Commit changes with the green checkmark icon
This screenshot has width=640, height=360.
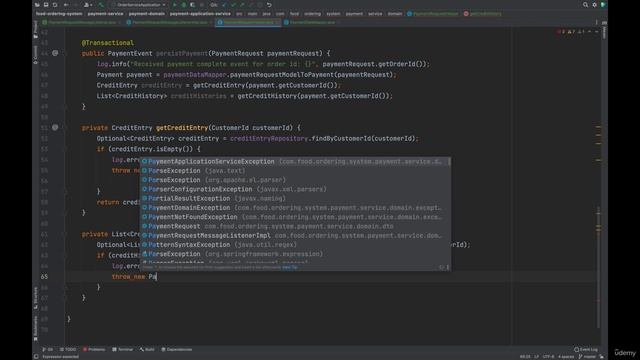pos(233,5)
